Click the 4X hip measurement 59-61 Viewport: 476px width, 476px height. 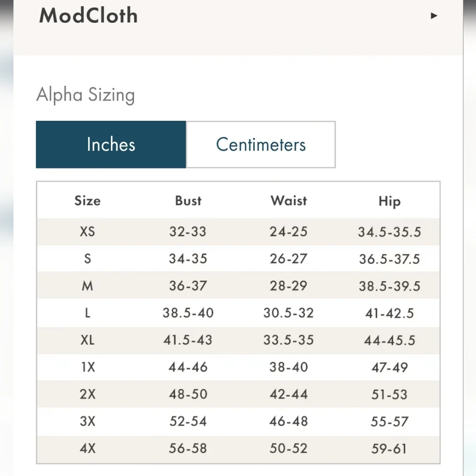click(389, 449)
